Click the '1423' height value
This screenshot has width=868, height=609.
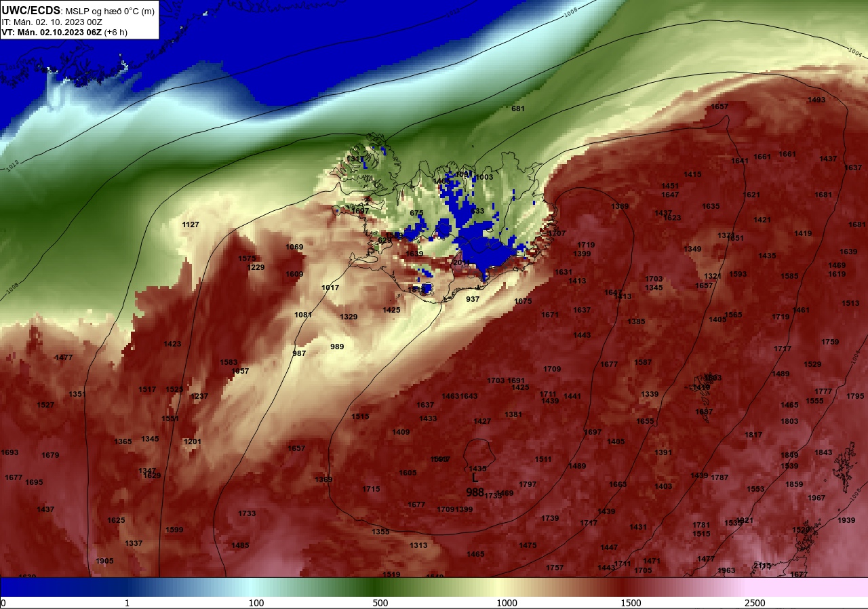(172, 344)
